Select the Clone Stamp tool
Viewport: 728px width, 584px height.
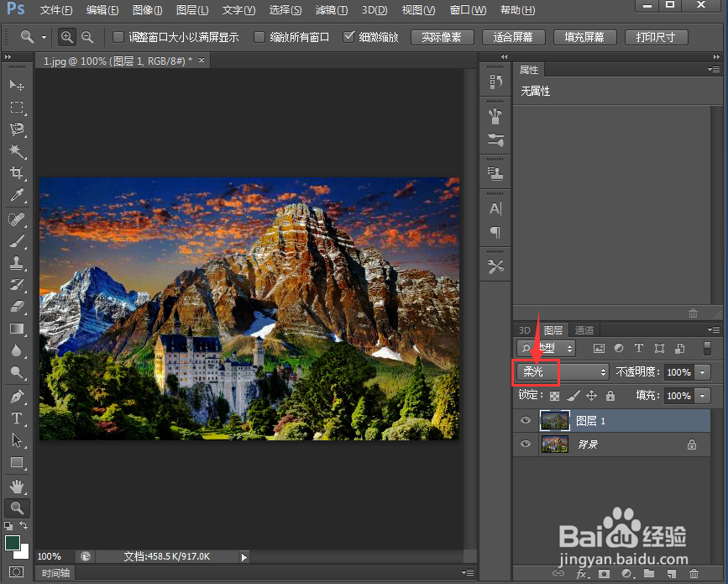click(17, 263)
